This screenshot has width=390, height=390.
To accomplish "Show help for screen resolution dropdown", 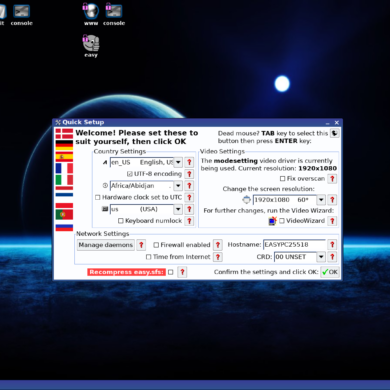I will point(332,200).
